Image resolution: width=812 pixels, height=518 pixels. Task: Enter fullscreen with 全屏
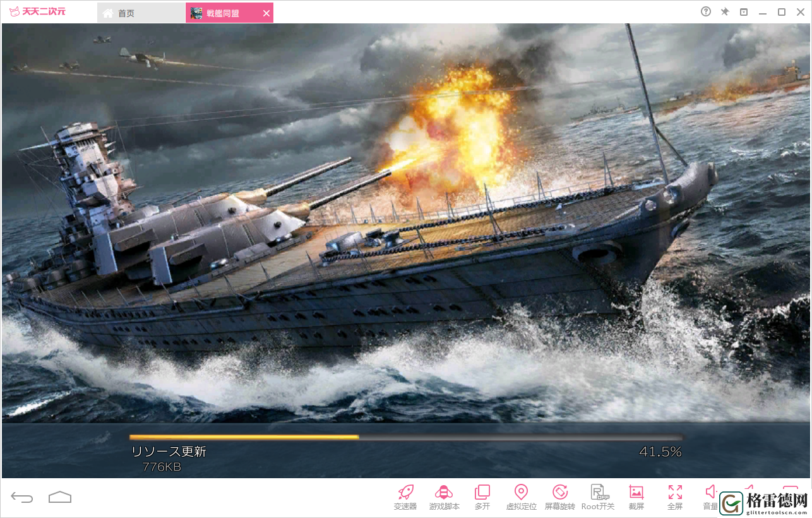click(675, 497)
